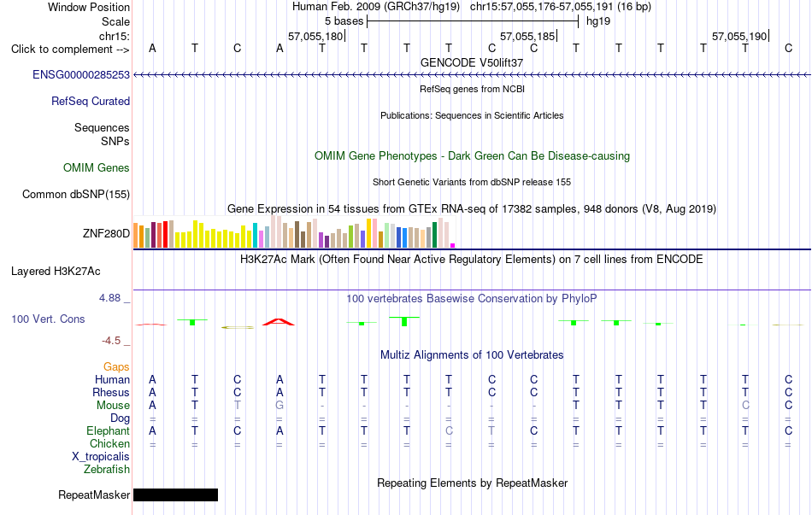Image resolution: width=812 pixels, height=515 pixels.
Task: Select the Zebrafish alignment row label
Action: point(107,470)
